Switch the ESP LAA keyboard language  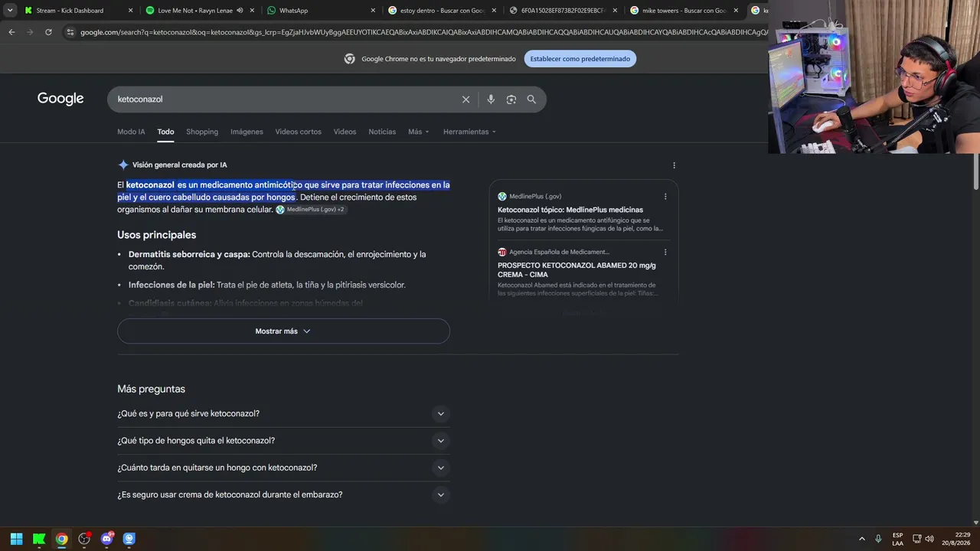point(897,539)
